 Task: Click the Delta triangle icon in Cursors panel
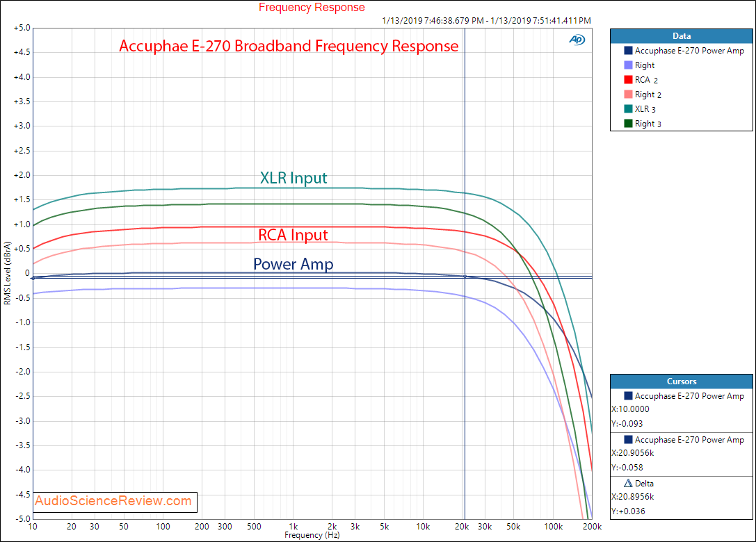click(628, 483)
